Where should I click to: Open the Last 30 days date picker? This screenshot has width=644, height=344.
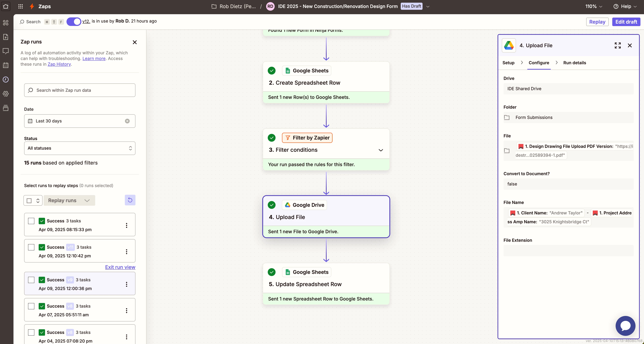(80, 121)
